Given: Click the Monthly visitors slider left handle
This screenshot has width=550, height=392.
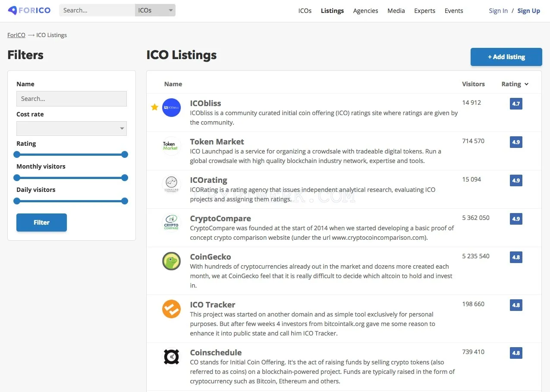Looking at the screenshot, I should click(x=17, y=178).
